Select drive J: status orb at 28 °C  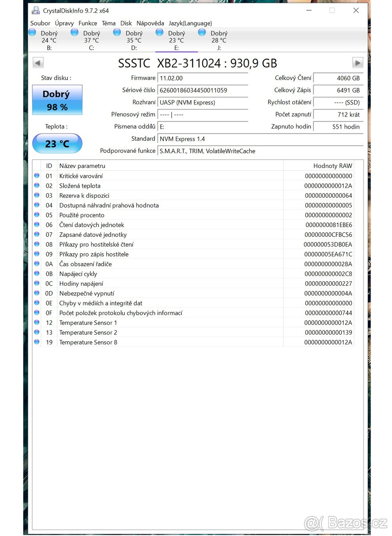202,32
